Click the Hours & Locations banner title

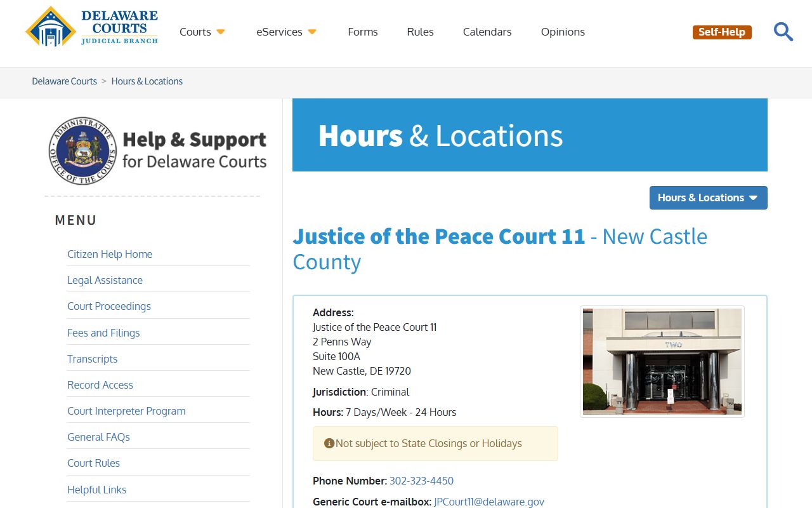coord(440,135)
